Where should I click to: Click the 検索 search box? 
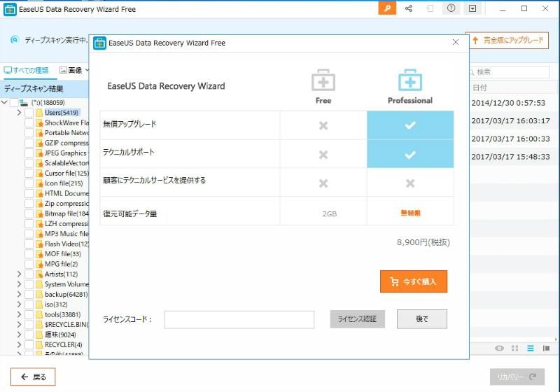point(509,72)
